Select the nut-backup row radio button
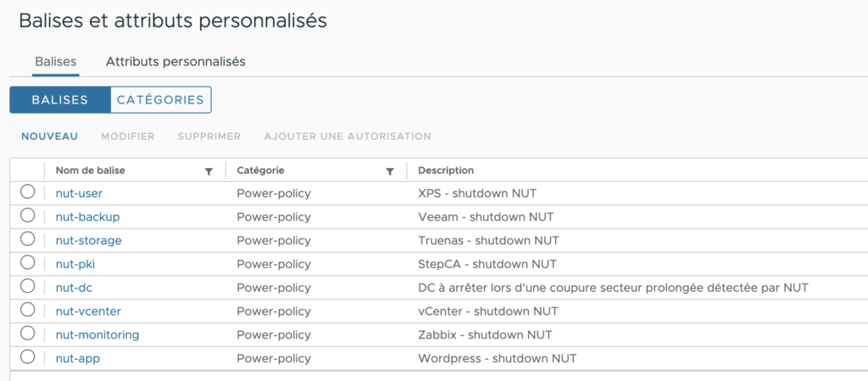This screenshot has width=868, height=381. pos(27,216)
